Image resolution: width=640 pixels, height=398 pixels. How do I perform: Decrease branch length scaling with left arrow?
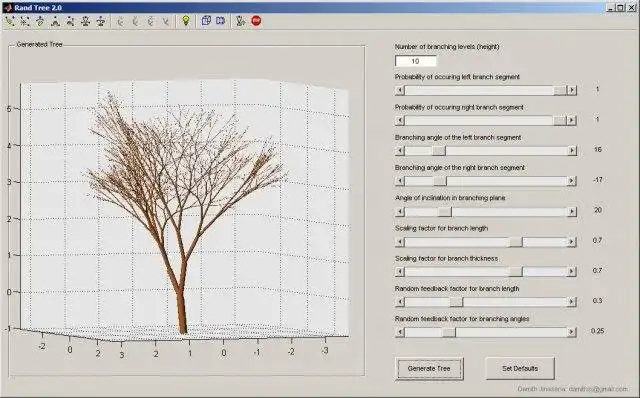point(400,242)
